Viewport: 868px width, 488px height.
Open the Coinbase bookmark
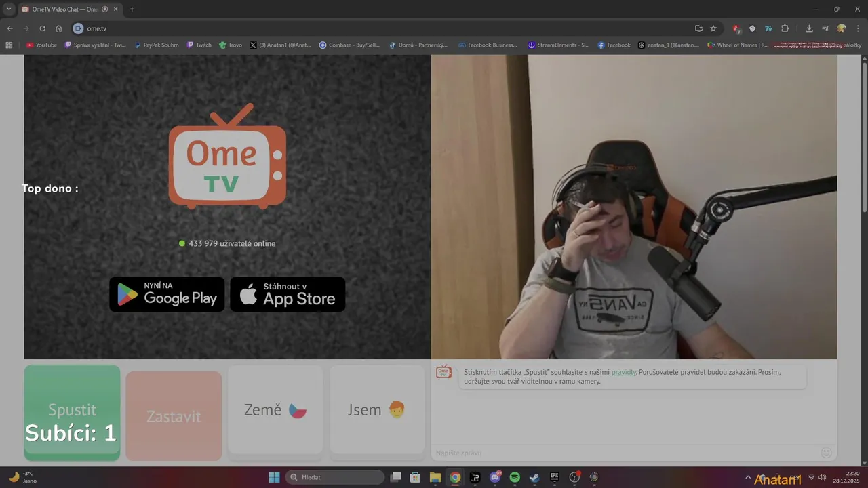(350, 45)
